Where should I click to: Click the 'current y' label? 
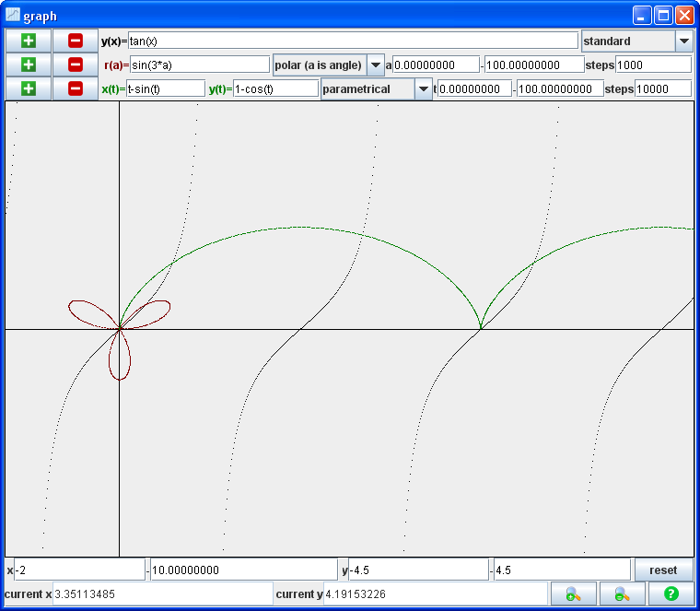click(x=298, y=594)
